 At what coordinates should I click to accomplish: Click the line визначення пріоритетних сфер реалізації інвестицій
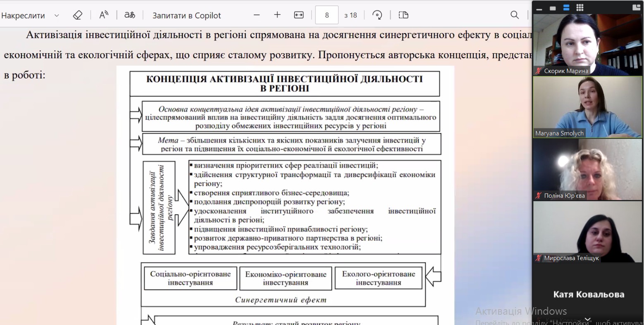[x=286, y=166]
